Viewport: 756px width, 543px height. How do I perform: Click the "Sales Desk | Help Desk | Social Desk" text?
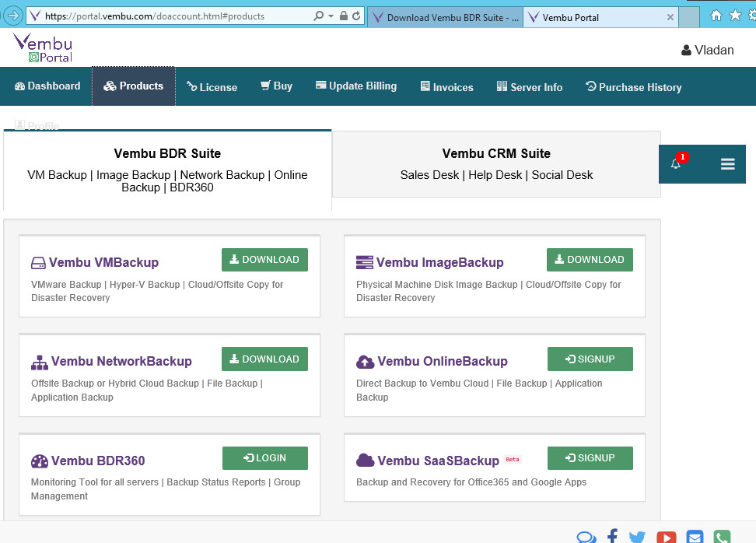click(x=496, y=174)
